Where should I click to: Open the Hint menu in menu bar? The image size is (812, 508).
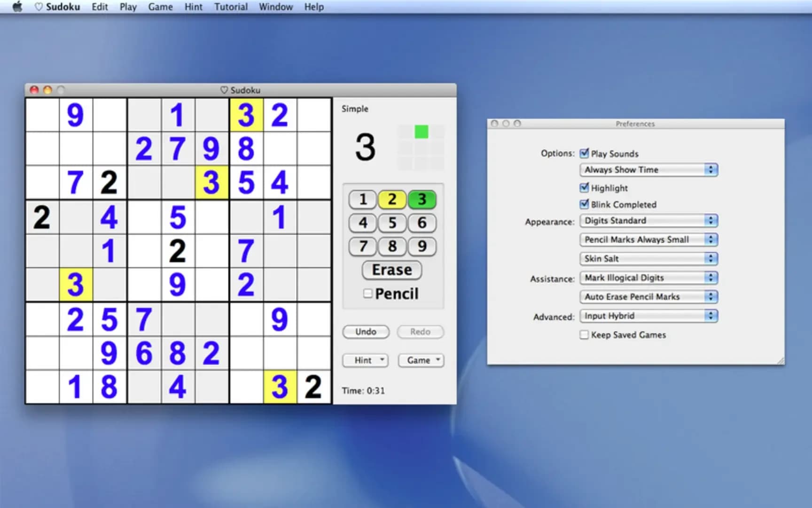194,7
